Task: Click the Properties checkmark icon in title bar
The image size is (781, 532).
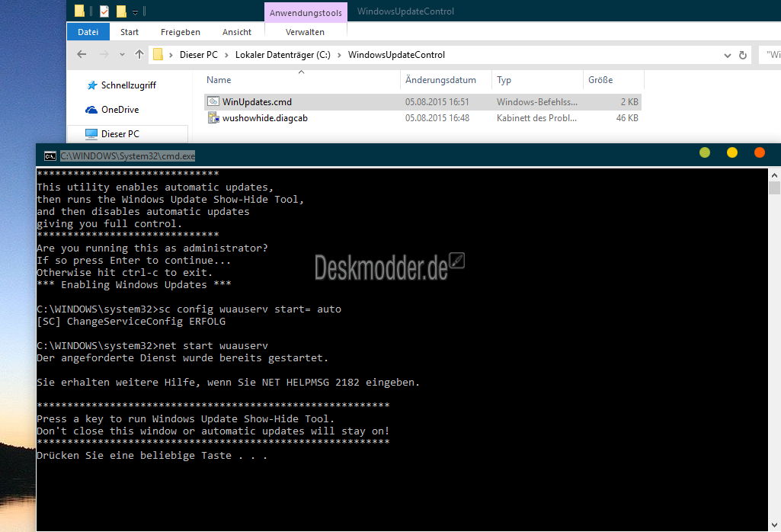Action: tap(104, 11)
